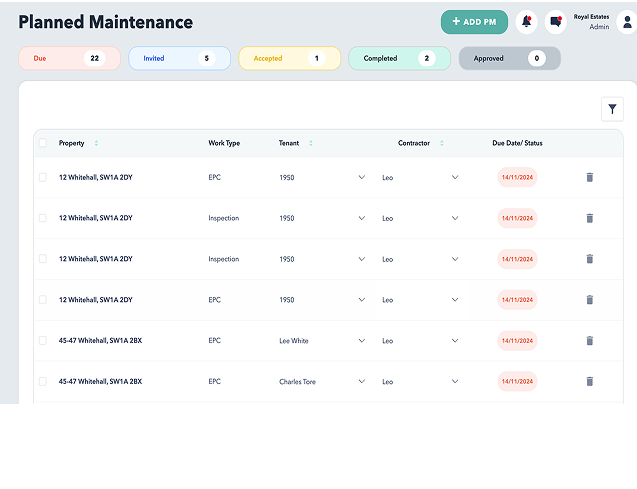Open the messages chat icon
This screenshot has height=489, width=637.
tap(556, 22)
